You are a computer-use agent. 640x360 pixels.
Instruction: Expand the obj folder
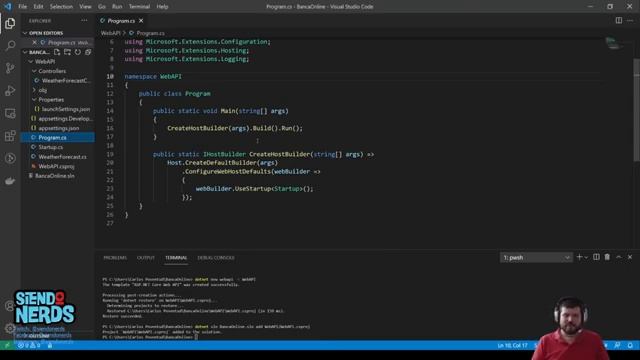point(35,90)
